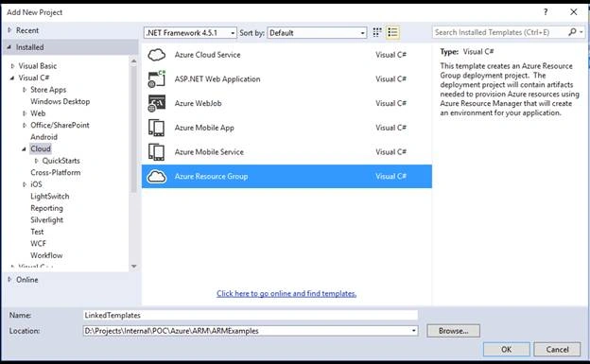
Task: Select the Cloud category
Action: pos(41,148)
